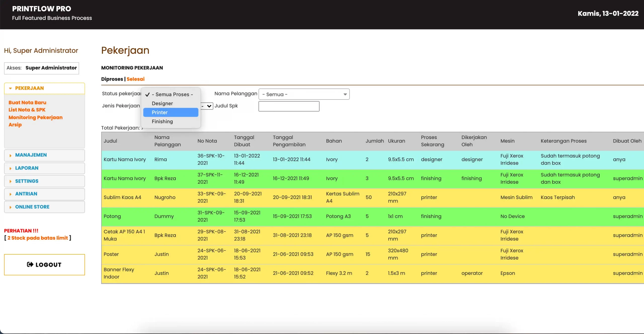
Task: Click nota number 31-SPK-09-2021
Action: point(211,216)
